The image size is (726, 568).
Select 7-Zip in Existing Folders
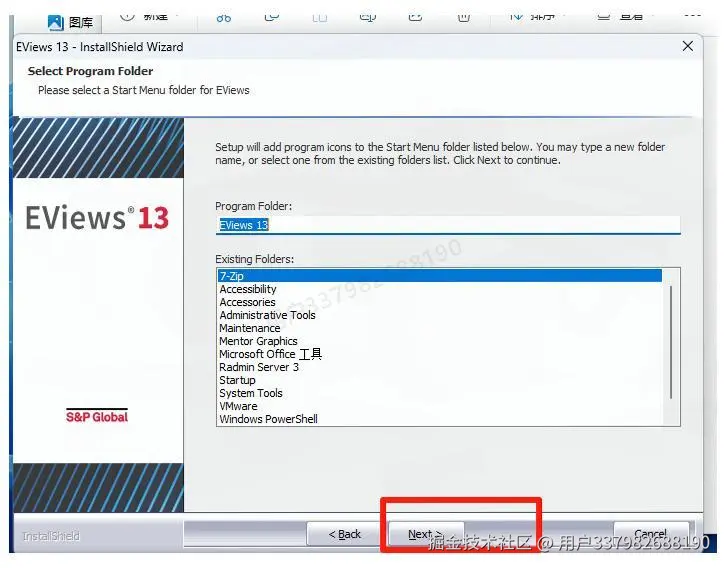[x=439, y=276]
